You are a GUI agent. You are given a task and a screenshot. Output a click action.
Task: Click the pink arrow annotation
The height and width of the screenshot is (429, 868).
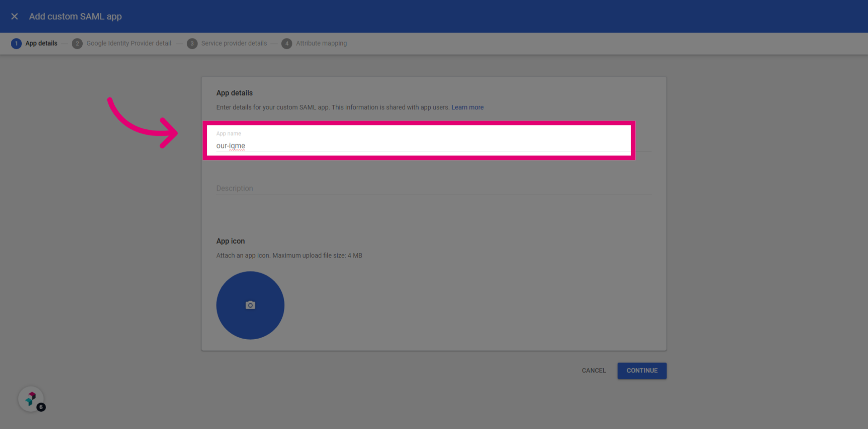pos(142,123)
